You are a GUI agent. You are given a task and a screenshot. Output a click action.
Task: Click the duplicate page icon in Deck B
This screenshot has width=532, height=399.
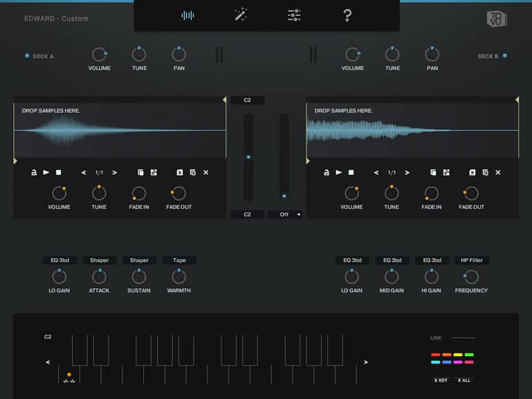(x=486, y=173)
